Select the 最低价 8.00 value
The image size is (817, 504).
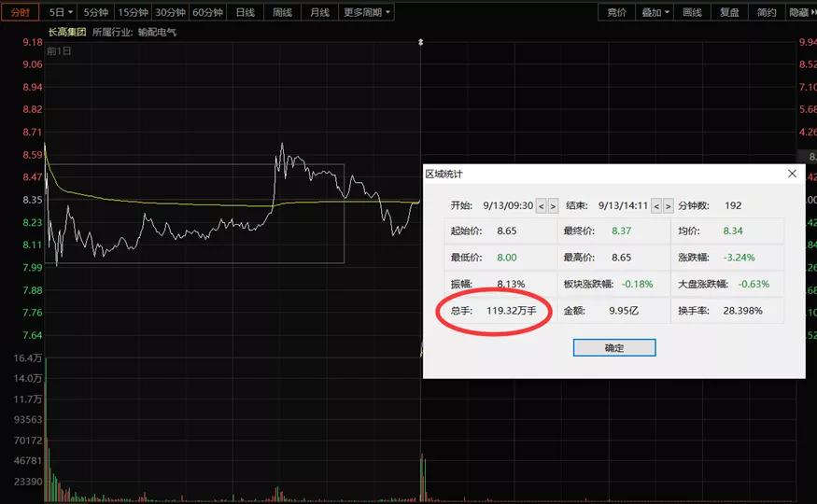(x=506, y=258)
